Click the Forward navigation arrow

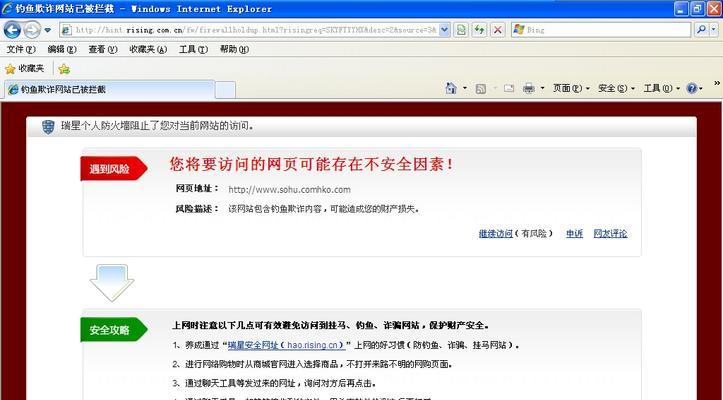click(x=32, y=30)
